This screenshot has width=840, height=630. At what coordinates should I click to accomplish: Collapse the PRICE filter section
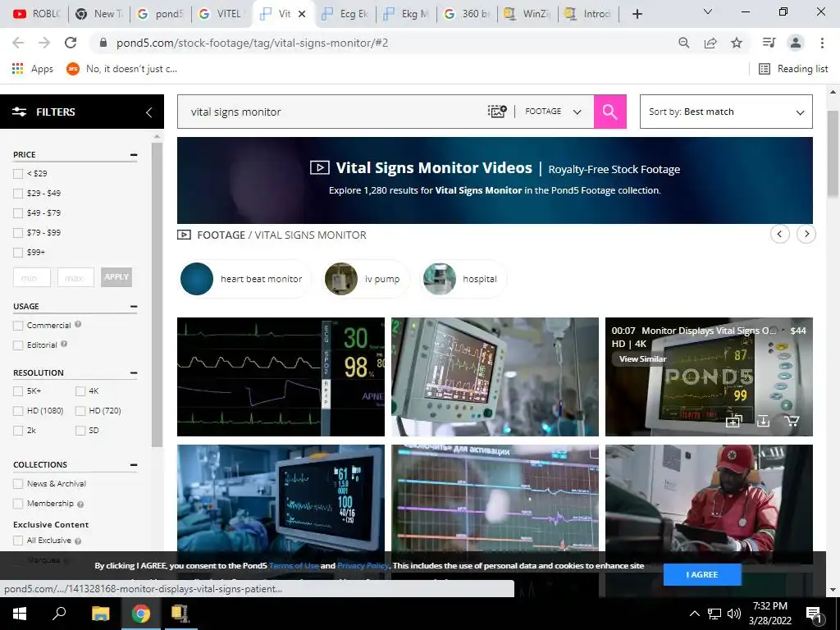coord(134,155)
